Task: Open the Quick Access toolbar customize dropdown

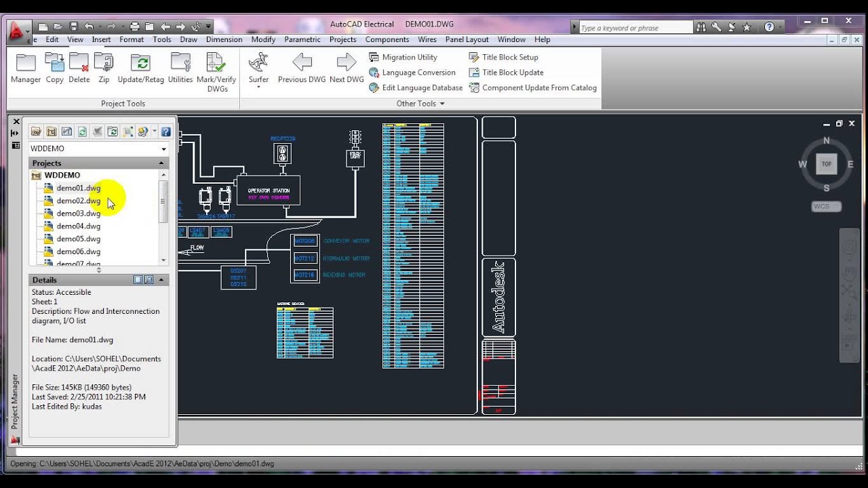Action: pos(208,27)
